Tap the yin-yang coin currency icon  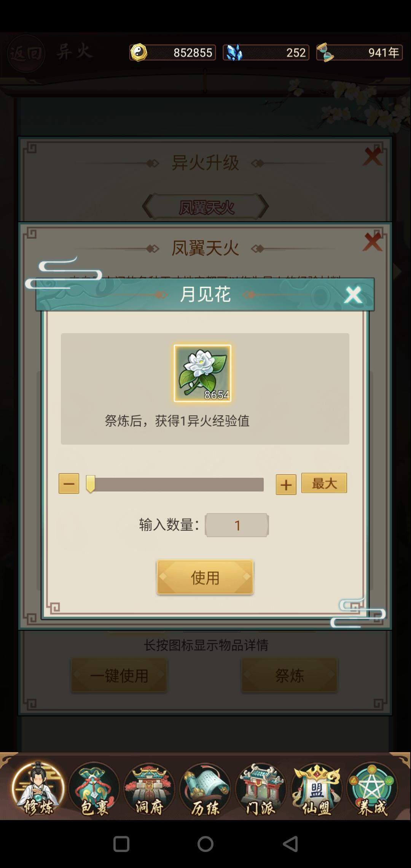point(139,53)
